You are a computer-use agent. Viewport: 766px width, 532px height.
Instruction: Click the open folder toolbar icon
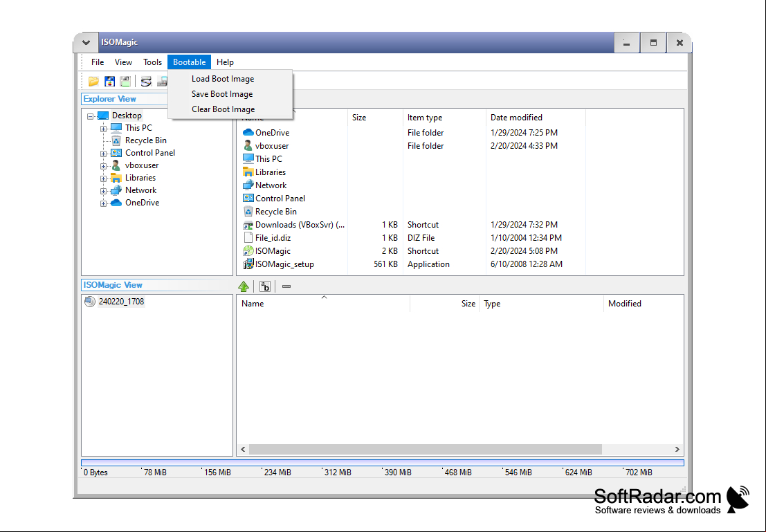93,82
